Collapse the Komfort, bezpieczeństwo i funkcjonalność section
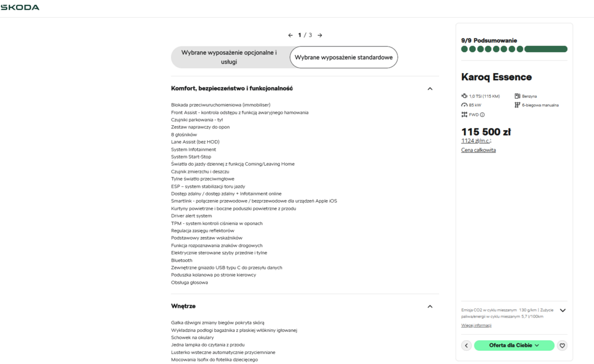The height and width of the screenshot is (364, 594). [x=429, y=88]
